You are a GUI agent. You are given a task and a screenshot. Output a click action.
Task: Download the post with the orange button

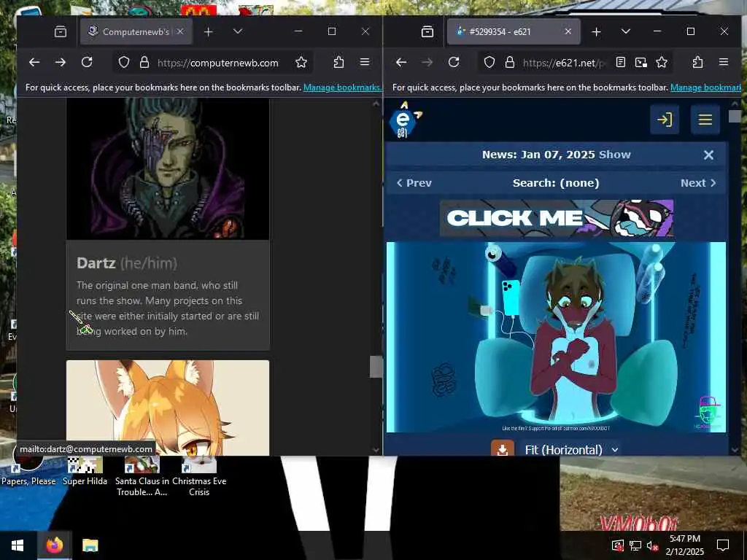click(503, 448)
